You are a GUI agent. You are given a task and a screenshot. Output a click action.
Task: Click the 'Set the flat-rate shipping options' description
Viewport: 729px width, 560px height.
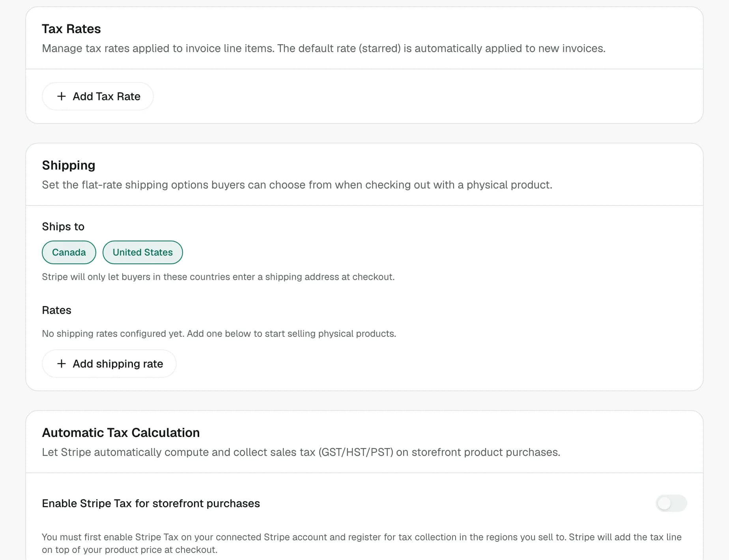coord(297,185)
